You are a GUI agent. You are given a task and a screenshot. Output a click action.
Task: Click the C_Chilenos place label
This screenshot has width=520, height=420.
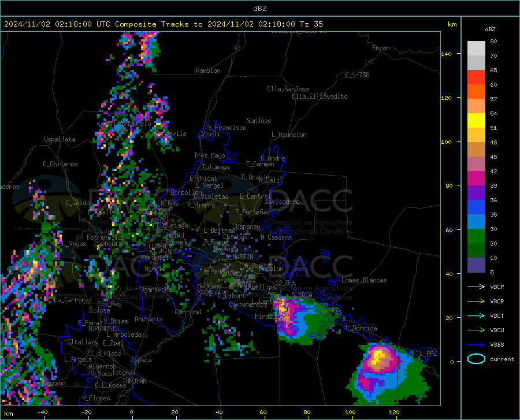coord(60,164)
